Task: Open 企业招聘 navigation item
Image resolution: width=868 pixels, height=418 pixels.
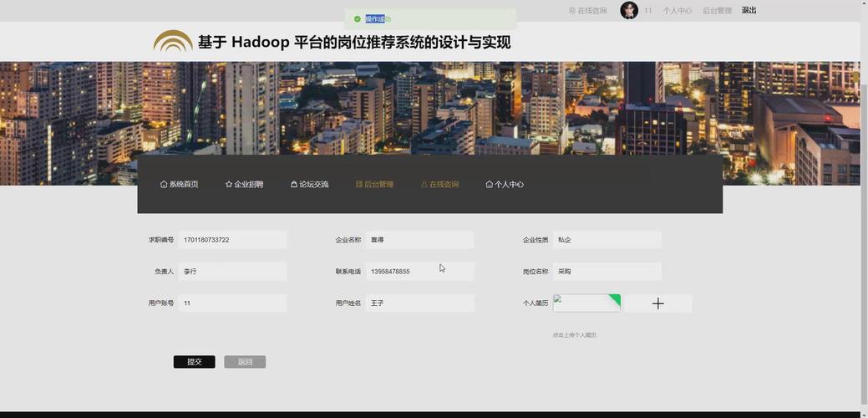Action: pos(244,184)
